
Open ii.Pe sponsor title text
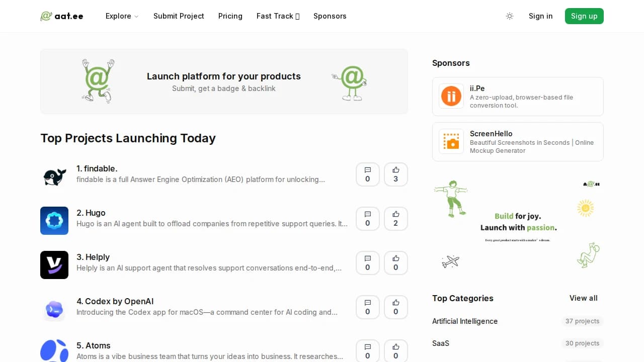(x=477, y=88)
